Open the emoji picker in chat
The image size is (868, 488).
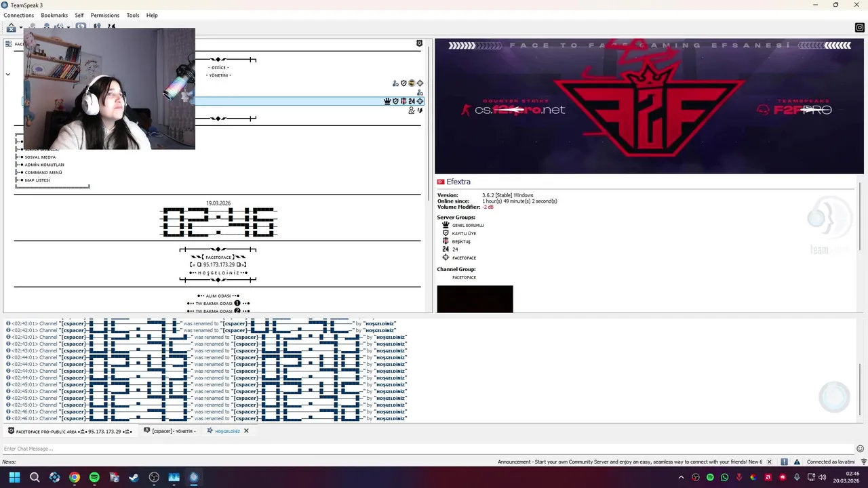coord(860,449)
